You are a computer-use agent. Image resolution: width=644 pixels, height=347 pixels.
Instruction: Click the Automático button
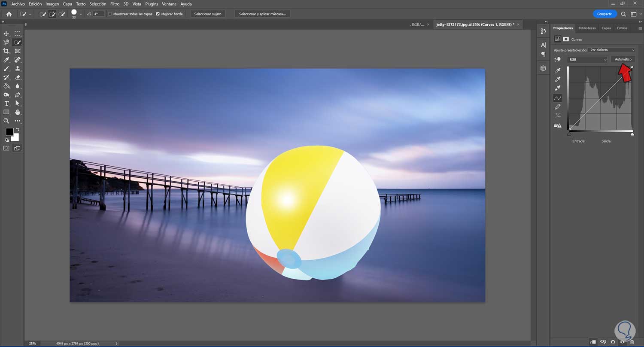(623, 59)
